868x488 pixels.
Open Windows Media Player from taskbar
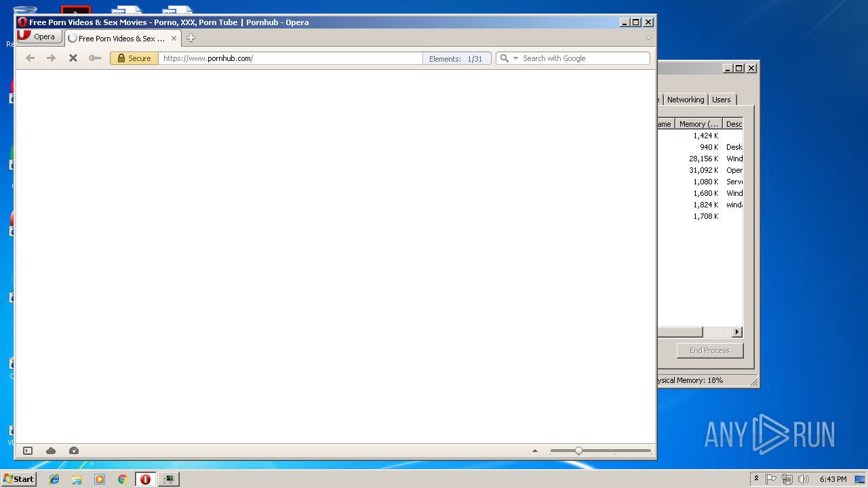100,479
